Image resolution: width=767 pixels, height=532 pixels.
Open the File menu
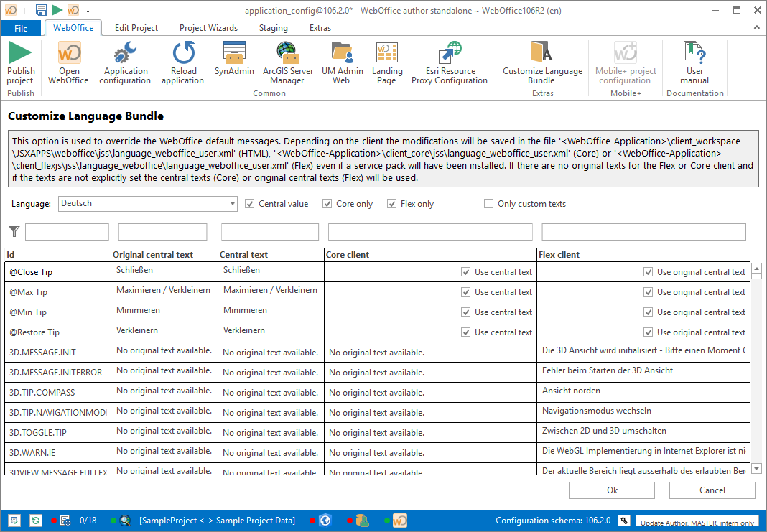[x=21, y=28]
